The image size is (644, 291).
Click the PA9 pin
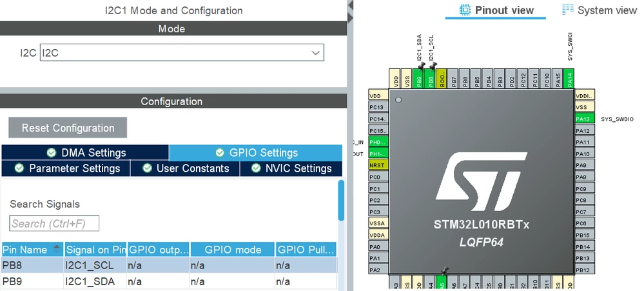[x=585, y=165]
